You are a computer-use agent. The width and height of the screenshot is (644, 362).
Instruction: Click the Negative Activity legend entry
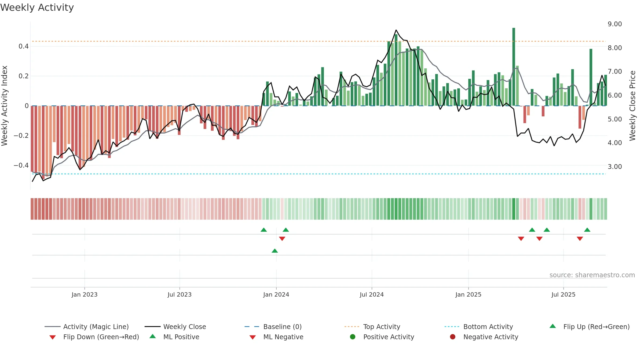pos(484,337)
